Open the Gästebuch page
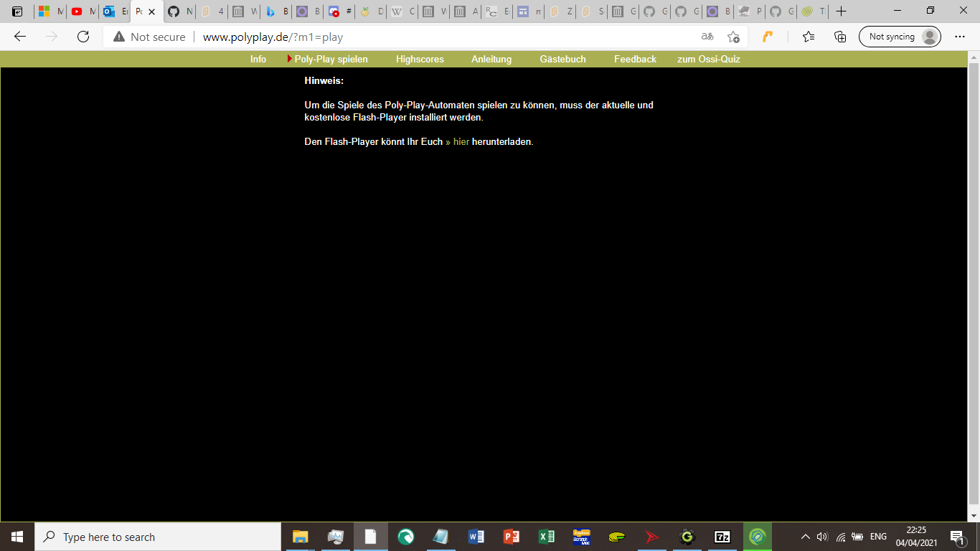Viewport: 980px width, 551px height. point(562,60)
